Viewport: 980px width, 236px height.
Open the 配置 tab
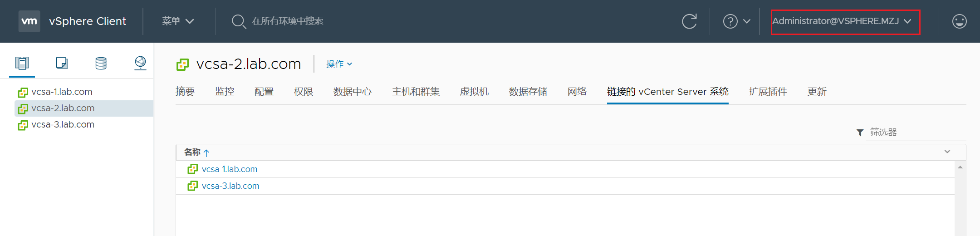(264, 92)
